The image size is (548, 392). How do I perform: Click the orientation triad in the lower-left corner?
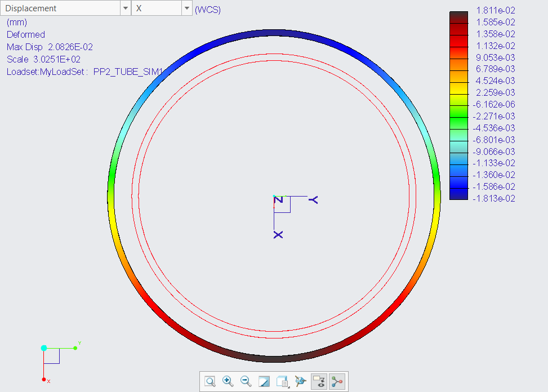tap(51, 355)
